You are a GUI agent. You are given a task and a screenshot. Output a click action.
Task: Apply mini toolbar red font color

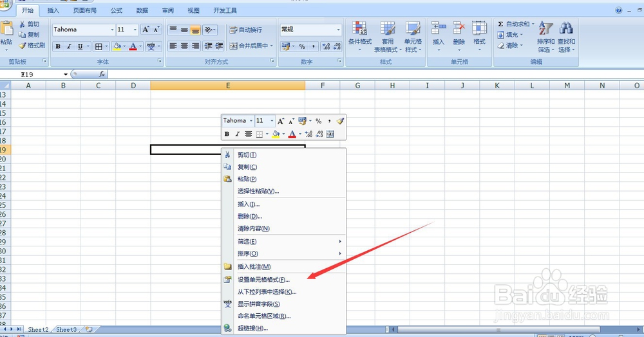(292, 134)
